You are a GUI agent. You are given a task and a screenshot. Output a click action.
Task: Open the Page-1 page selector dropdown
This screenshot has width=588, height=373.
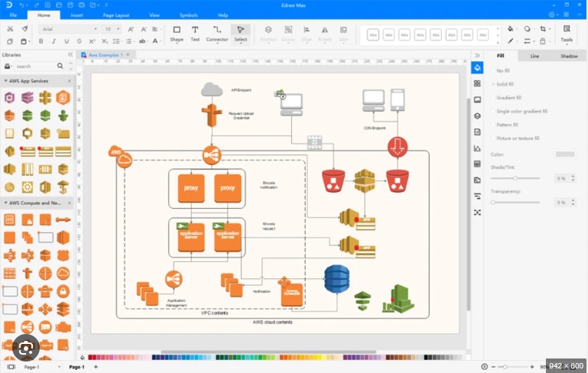pos(59,367)
